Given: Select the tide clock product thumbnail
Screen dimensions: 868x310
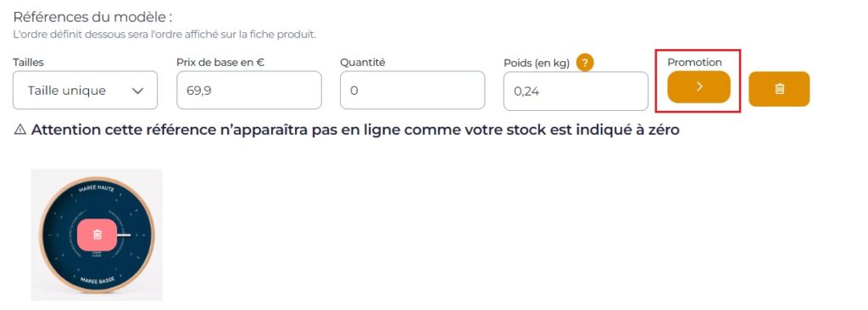Looking at the screenshot, I should point(97,235).
